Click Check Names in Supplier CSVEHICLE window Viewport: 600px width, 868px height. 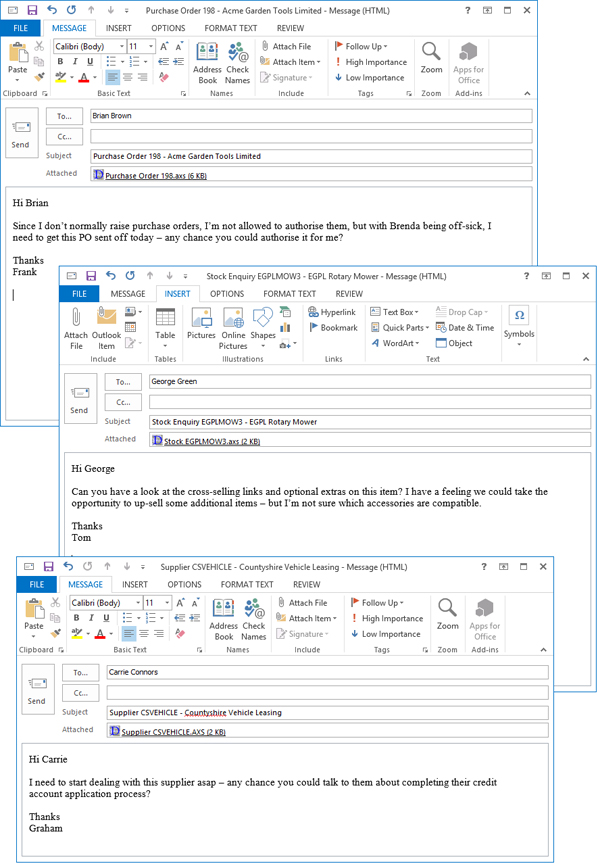[x=254, y=619]
